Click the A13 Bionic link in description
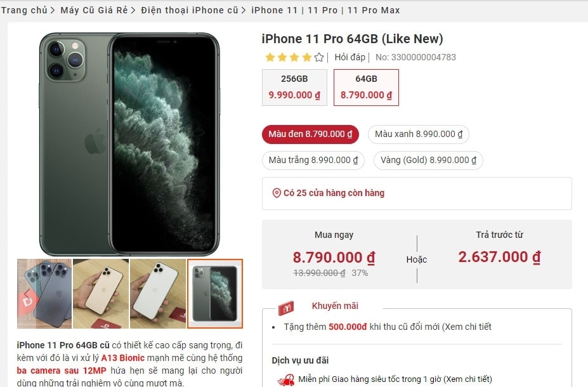Viewport: 588px width, 387px height. pos(122,358)
